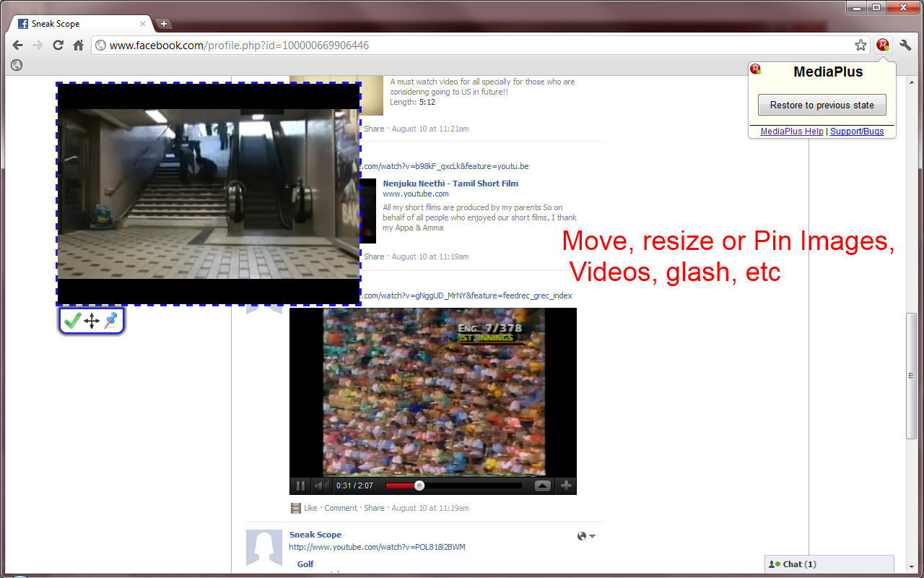The height and width of the screenshot is (578, 924).
Task: Bookmark this page with the star icon
Action: coord(860,45)
